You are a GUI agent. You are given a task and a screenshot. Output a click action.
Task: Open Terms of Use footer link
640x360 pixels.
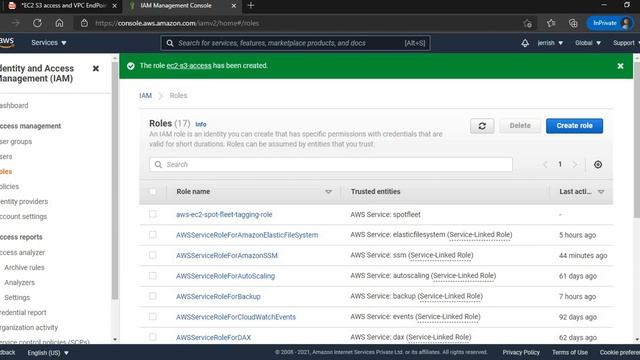570,352
